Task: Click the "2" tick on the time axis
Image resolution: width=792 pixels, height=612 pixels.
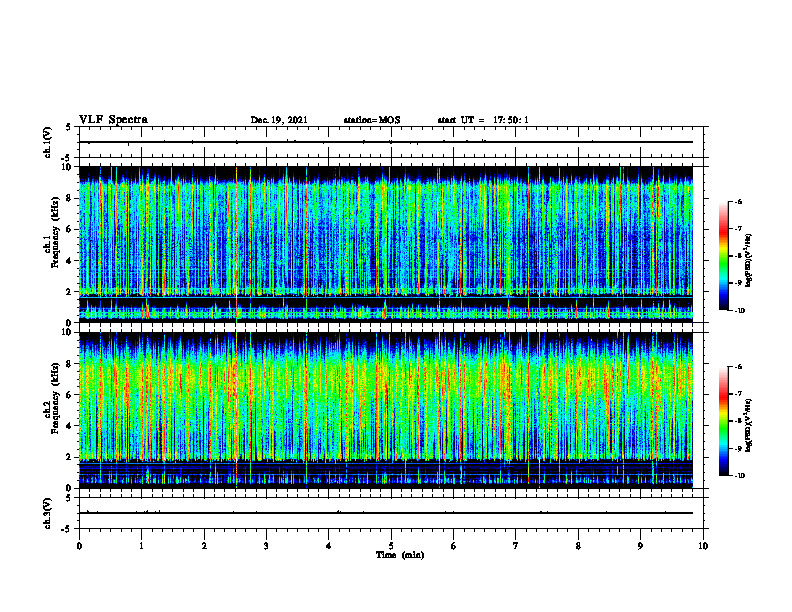Action: coord(204,546)
